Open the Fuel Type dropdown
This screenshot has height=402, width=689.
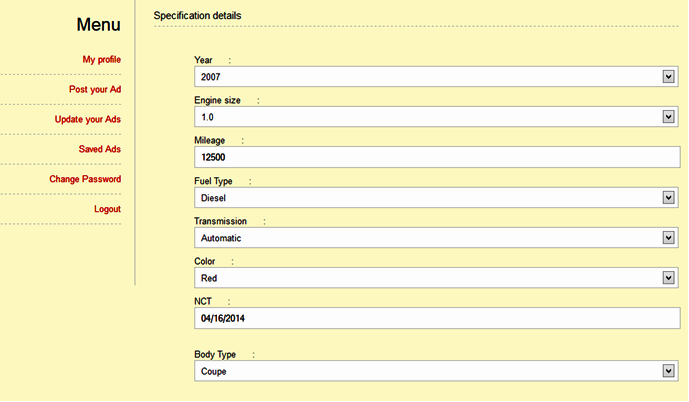coord(430,198)
